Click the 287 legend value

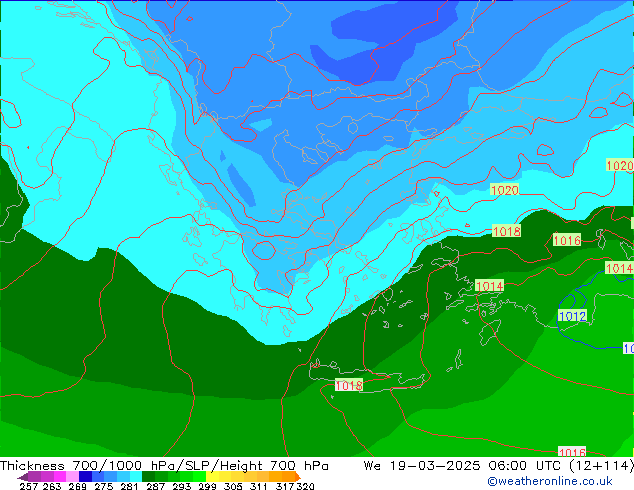tap(156, 486)
